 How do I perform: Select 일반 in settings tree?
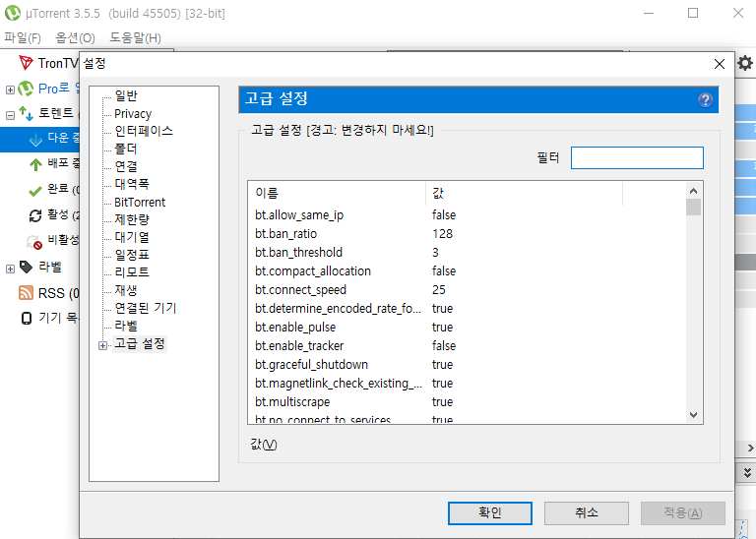(126, 95)
